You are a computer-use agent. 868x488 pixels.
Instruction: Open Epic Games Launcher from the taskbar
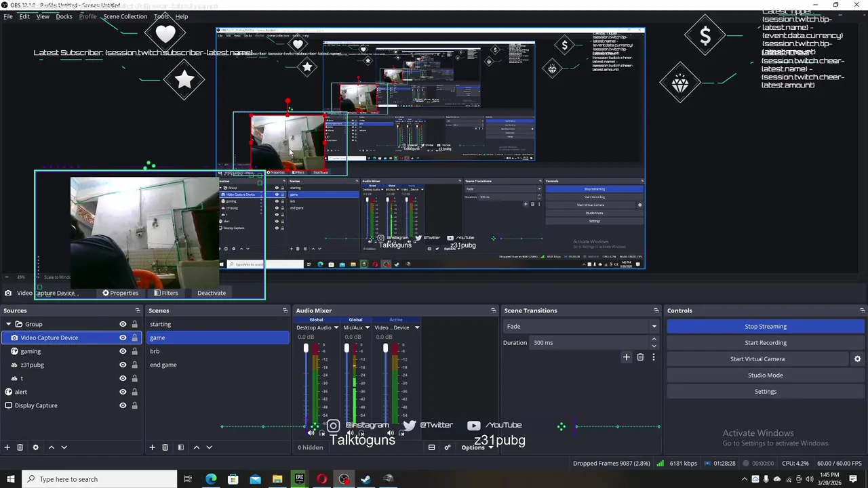300,479
